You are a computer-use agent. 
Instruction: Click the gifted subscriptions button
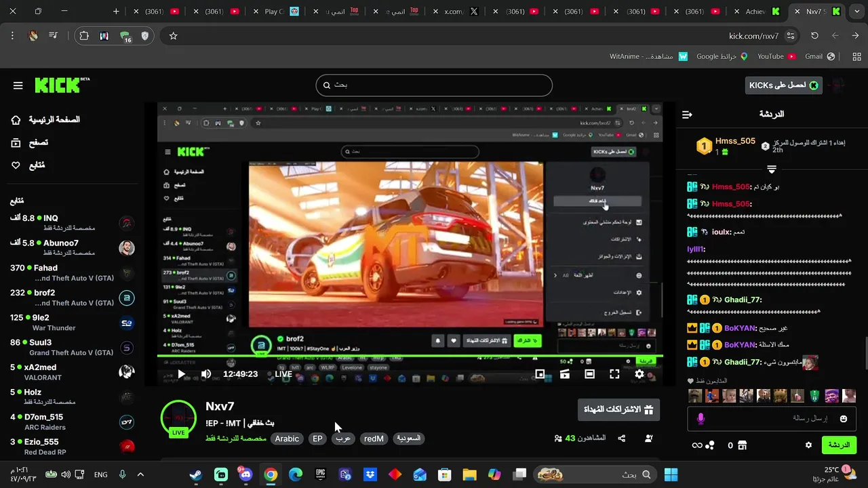(618, 409)
